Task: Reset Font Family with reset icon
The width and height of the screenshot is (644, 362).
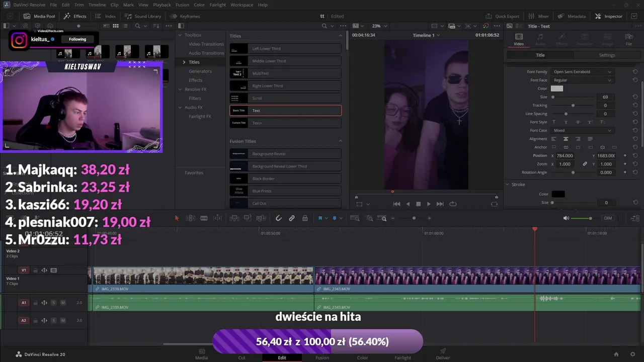Action: (635, 72)
